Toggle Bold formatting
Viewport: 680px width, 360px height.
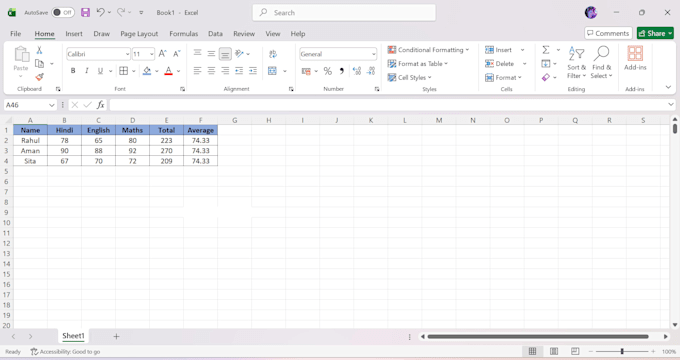tap(73, 71)
